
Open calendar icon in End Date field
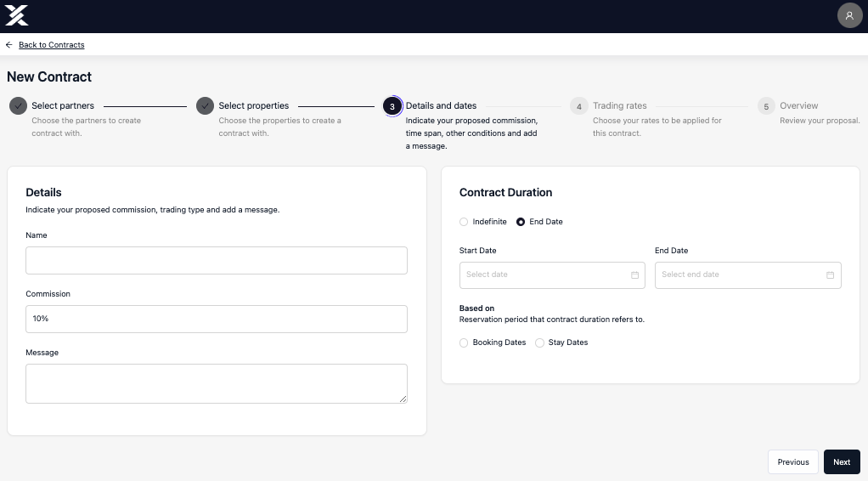pyautogui.click(x=830, y=274)
